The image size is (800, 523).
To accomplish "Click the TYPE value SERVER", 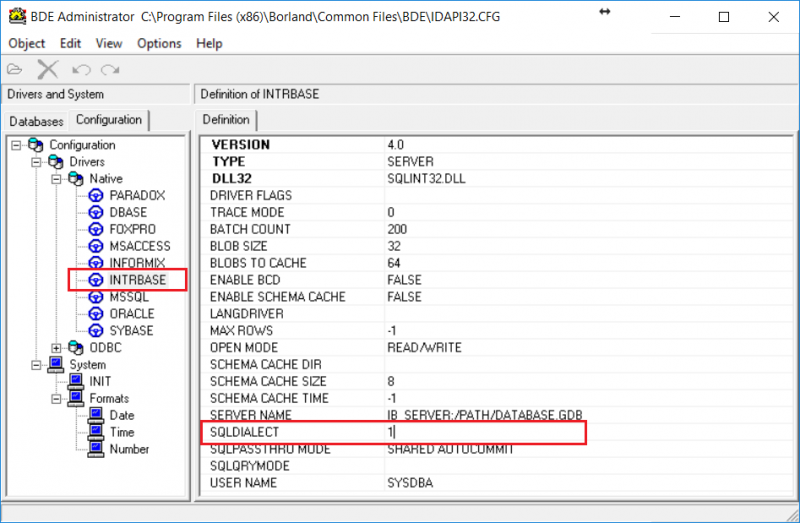I will (411, 162).
